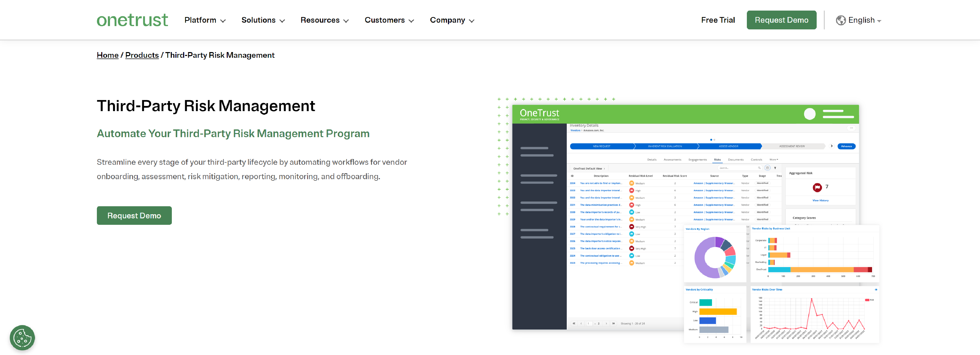Click Request Demo below the description
This screenshot has width=980, height=355.
pos(134,216)
